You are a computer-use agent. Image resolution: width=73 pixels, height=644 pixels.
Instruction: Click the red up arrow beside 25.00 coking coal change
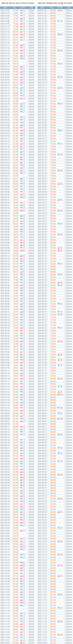[58, 394]
